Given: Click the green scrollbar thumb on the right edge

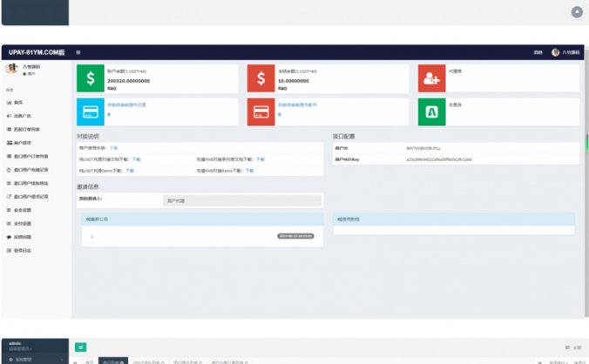Looking at the screenshot, I should tap(586, 143).
